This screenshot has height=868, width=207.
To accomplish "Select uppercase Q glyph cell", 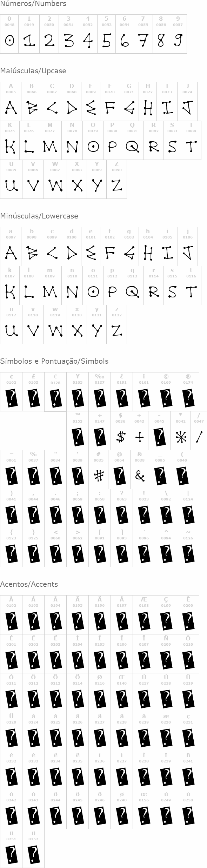I will click(132, 140).
